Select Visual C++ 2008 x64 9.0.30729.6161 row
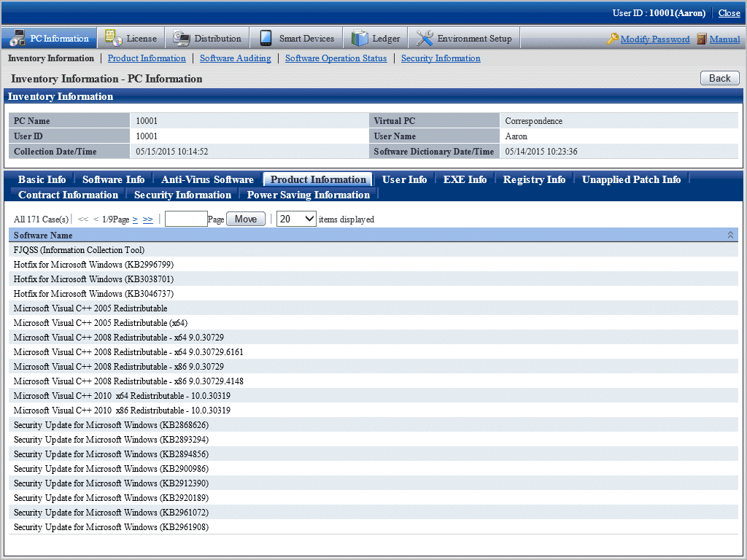Image resolution: width=747 pixels, height=560 pixels. click(x=373, y=352)
